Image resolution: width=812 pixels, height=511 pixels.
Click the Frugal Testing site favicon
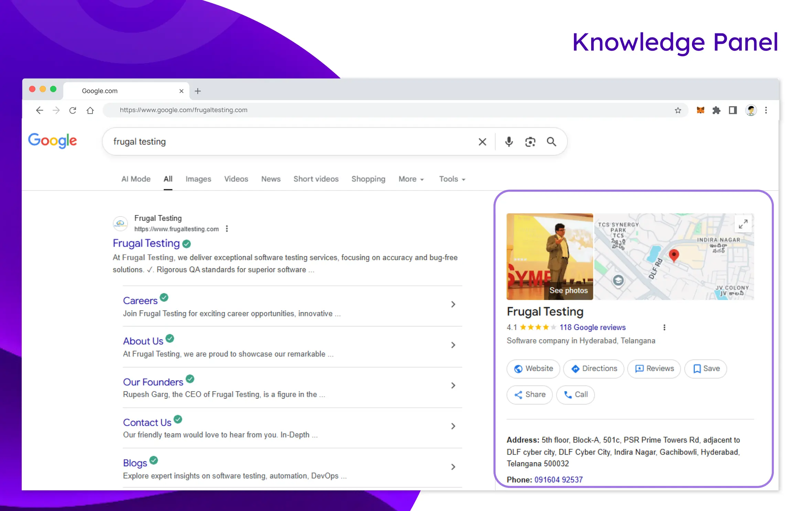[x=120, y=224]
